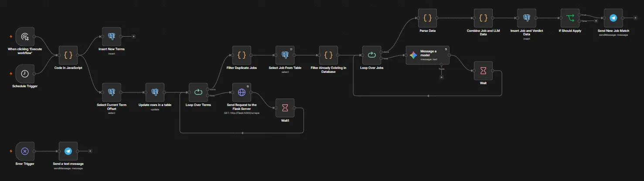The image size is (644, 181).
Task: Select the manual 'Execute workflow' trigger node
Action: 24,37
